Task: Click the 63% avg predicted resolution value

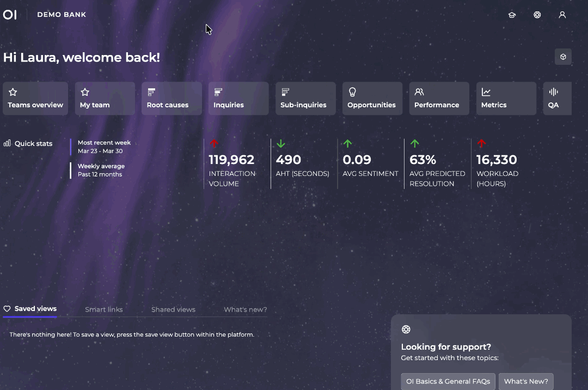Action: [423, 160]
